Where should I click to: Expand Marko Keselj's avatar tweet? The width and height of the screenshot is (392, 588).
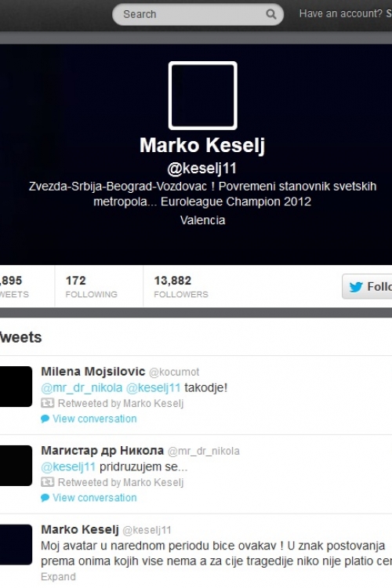[58, 577]
